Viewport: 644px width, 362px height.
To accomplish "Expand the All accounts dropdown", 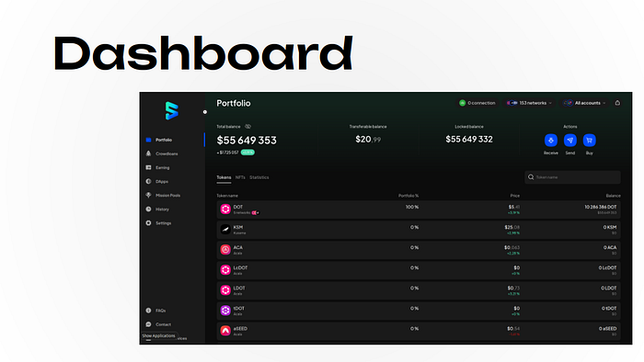I will [x=584, y=103].
